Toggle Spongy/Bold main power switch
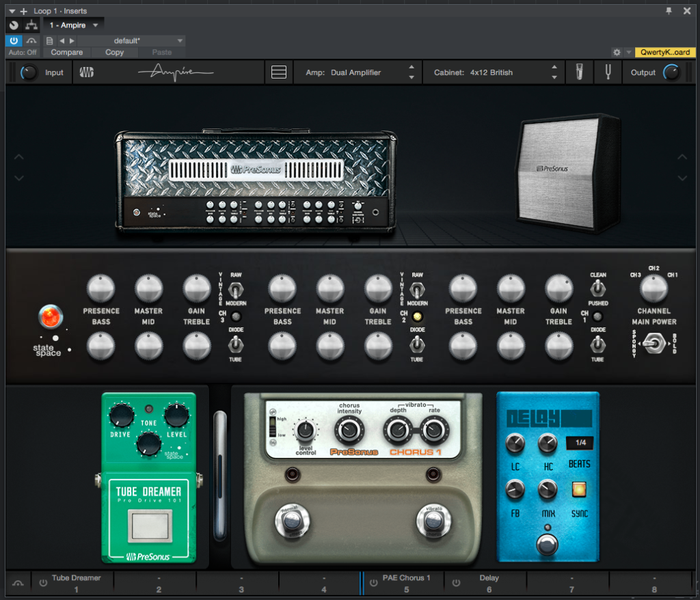700x600 pixels. tap(654, 344)
